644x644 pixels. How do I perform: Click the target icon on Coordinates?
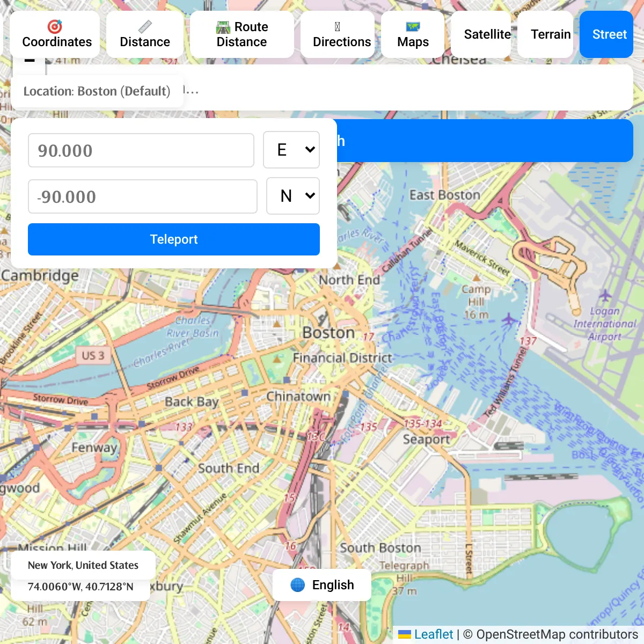pos(55,26)
